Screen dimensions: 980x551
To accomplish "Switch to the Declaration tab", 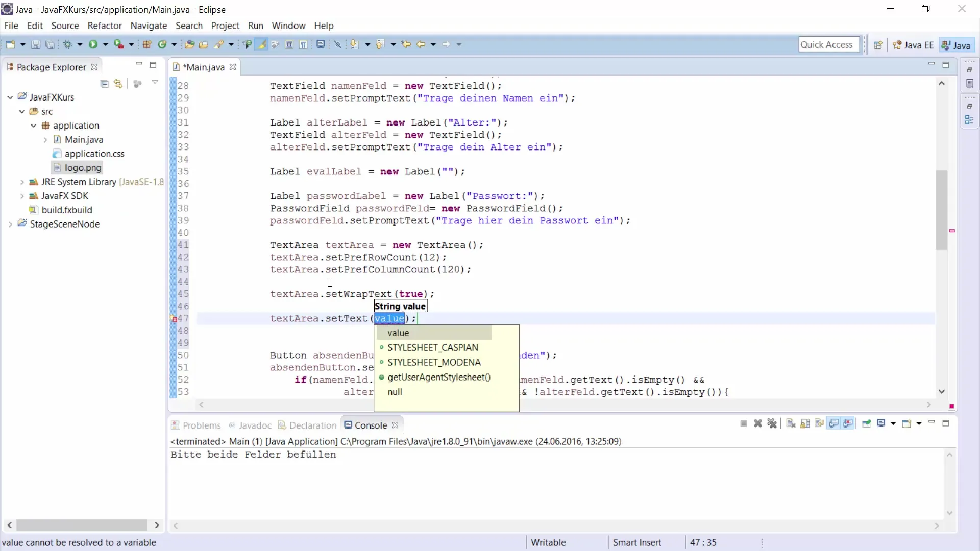I will (x=307, y=425).
